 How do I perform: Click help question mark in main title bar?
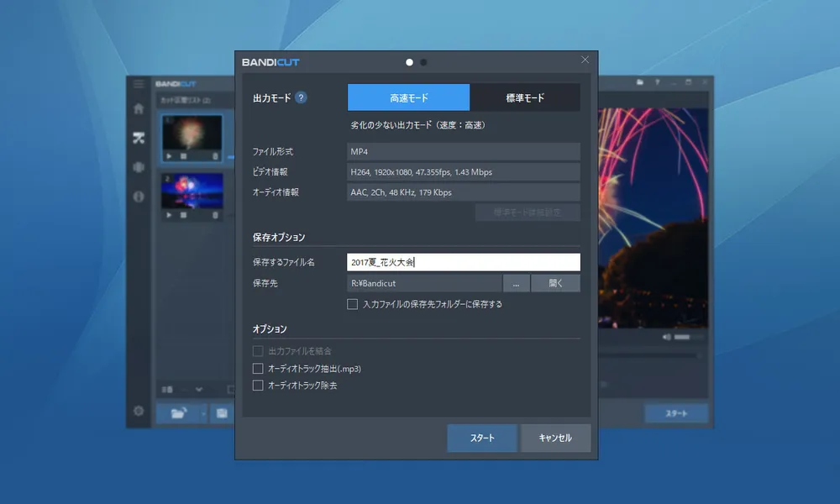(657, 82)
